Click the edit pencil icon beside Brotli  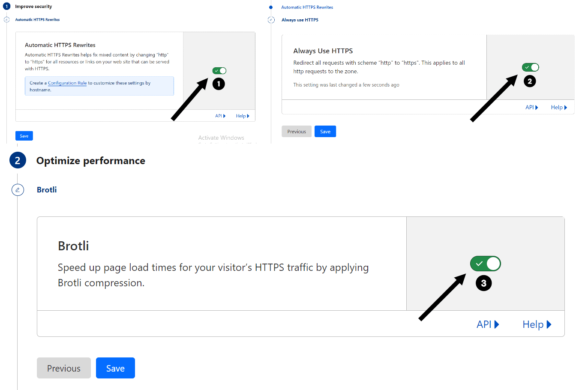click(18, 189)
